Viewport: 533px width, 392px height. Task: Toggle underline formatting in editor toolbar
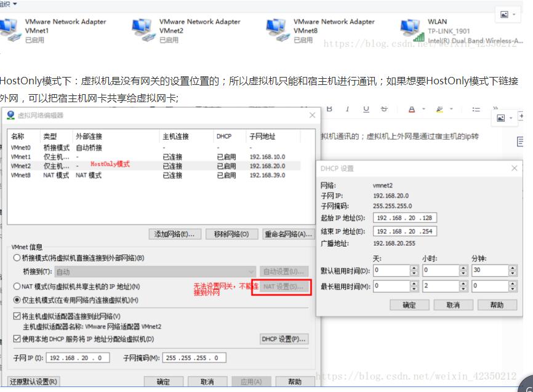click(x=366, y=109)
